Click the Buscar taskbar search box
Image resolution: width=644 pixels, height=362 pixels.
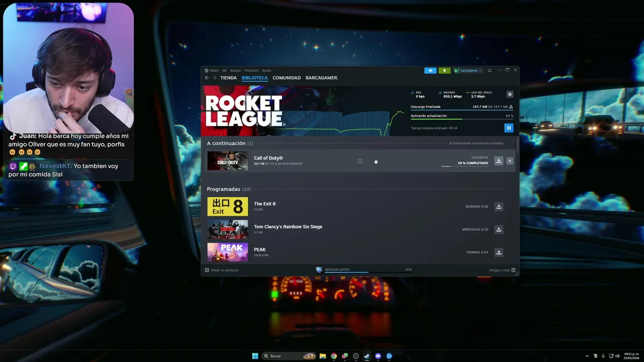[289, 356]
